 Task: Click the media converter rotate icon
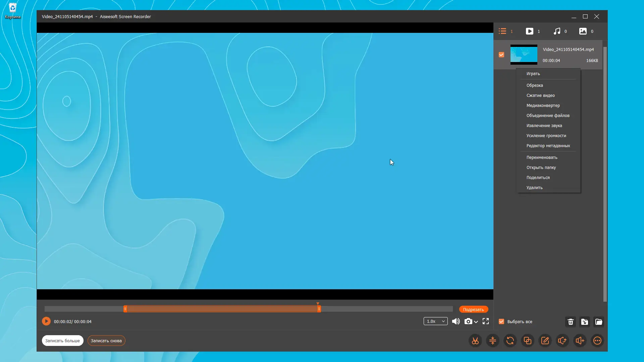(510, 341)
